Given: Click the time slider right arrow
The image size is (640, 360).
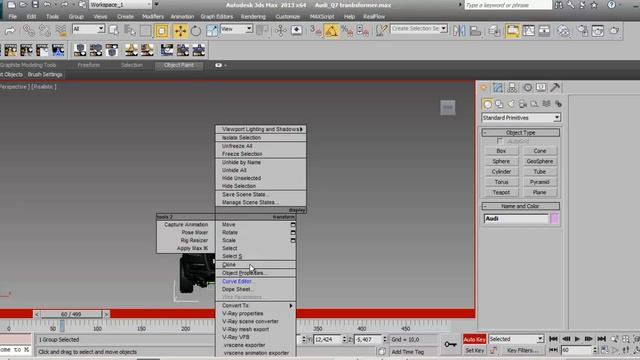Looking at the screenshot, I should pyautogui.click(x=106, y=314).
